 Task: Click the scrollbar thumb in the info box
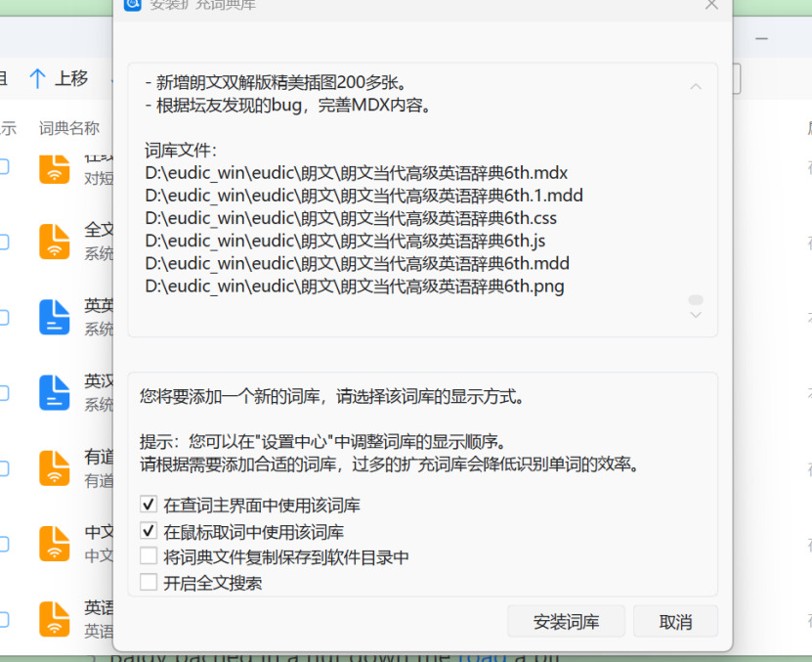(x=696, y=299)
